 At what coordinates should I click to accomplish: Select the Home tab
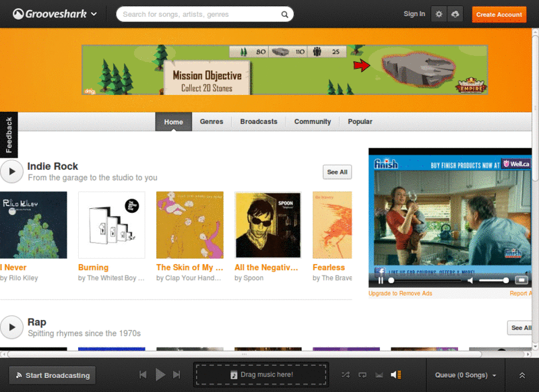[173, 122]
